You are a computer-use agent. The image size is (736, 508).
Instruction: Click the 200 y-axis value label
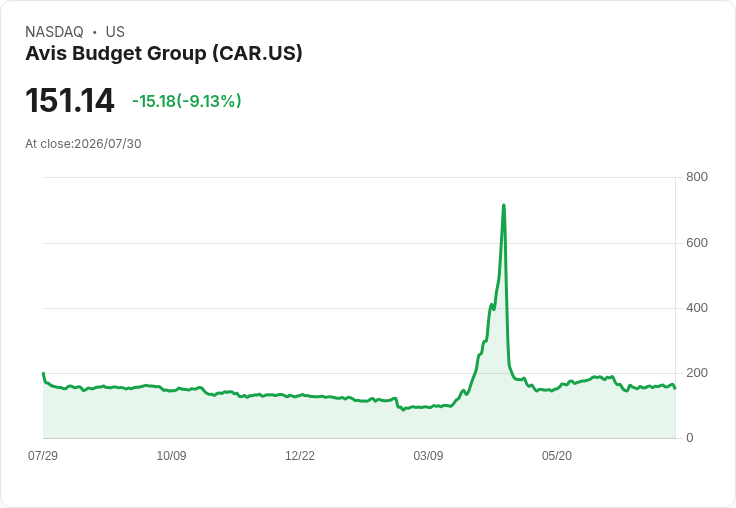[697, 373]
